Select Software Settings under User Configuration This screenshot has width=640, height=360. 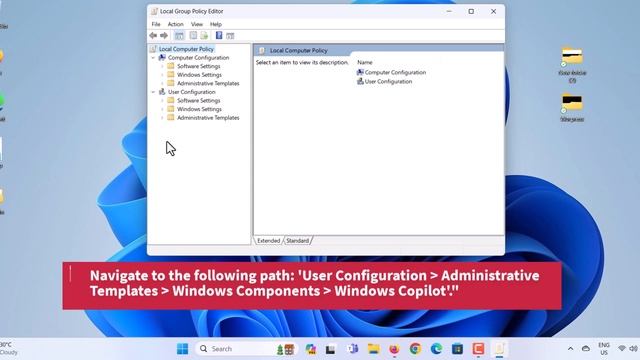[x=198, y=100]
